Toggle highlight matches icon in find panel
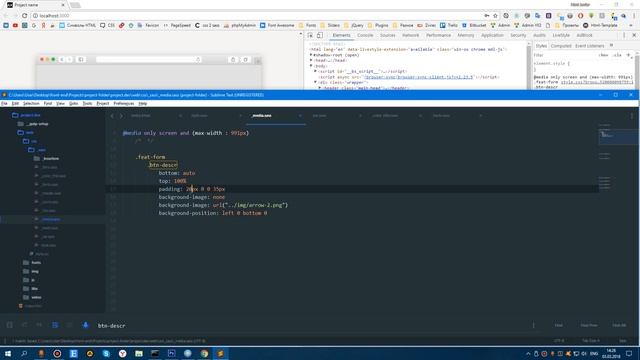Viewport: 640px width, 360px height. point(85,325)
